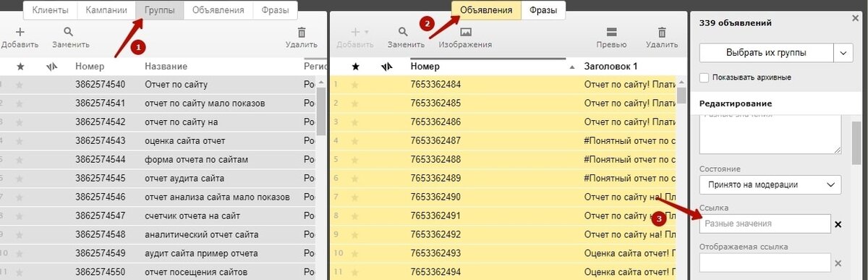Switch to the Клиенты tab
The width and height of the screenshot is (868, 280).
[50, 11]
